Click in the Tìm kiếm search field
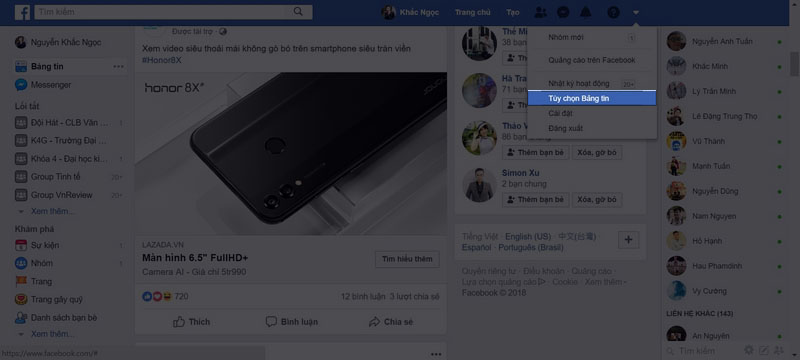 [x=160, y=12]
